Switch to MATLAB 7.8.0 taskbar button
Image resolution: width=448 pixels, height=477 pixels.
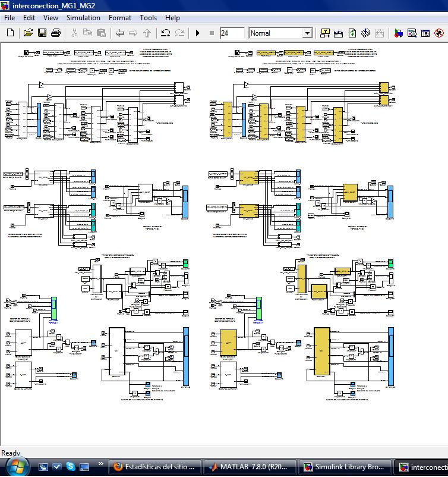[x=250, y=467]
